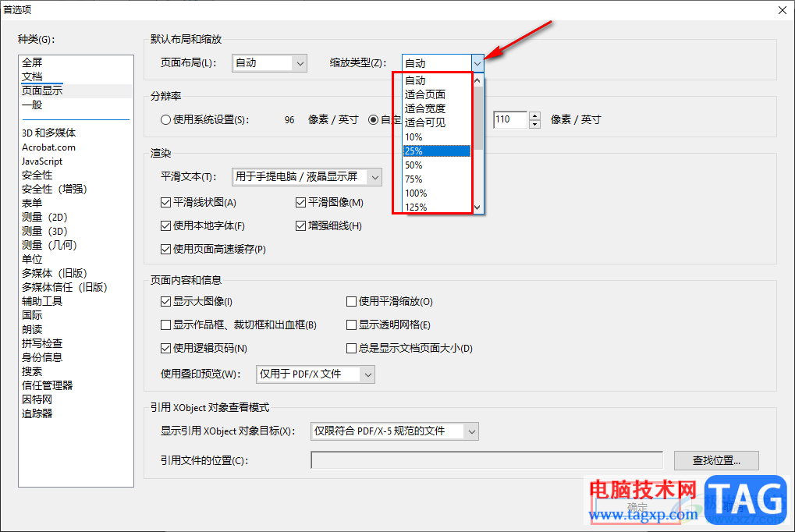Viewport: 795px width, 532px height.
Task: Select 身份信息 category
Action: (42, 357)
